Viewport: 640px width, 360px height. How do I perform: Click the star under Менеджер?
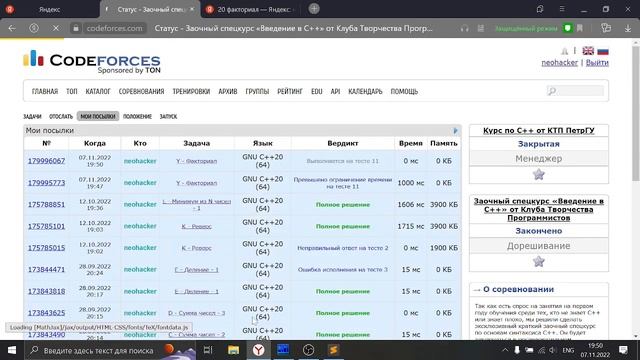click(538, 175)
